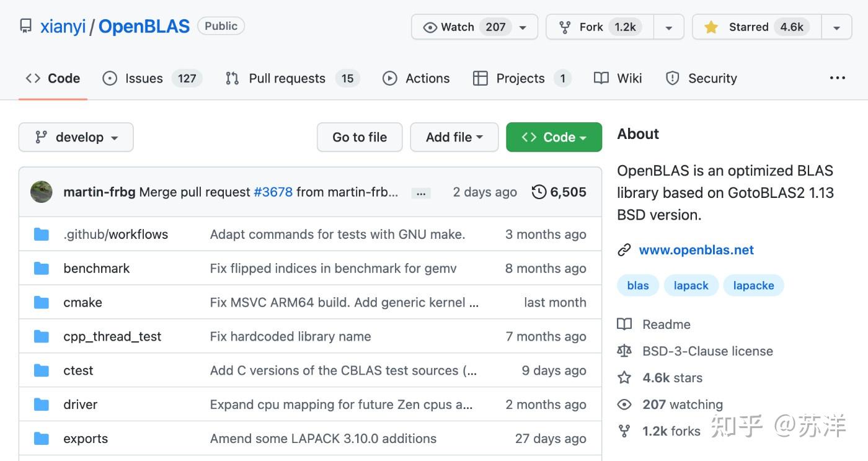Toggle the Starred button

(x=756, y=27)
